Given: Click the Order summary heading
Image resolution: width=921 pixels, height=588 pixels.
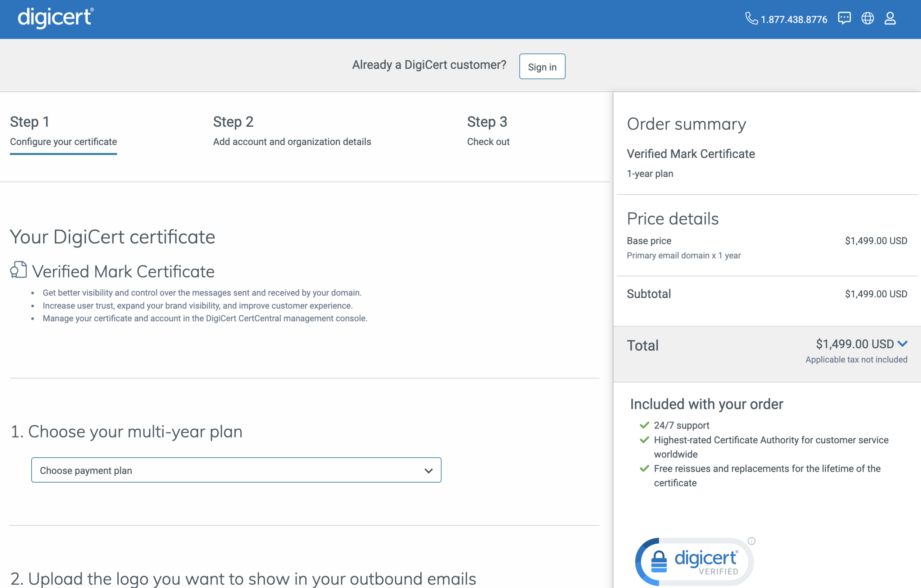Looking at the screenshot, I should coord(686,124).
